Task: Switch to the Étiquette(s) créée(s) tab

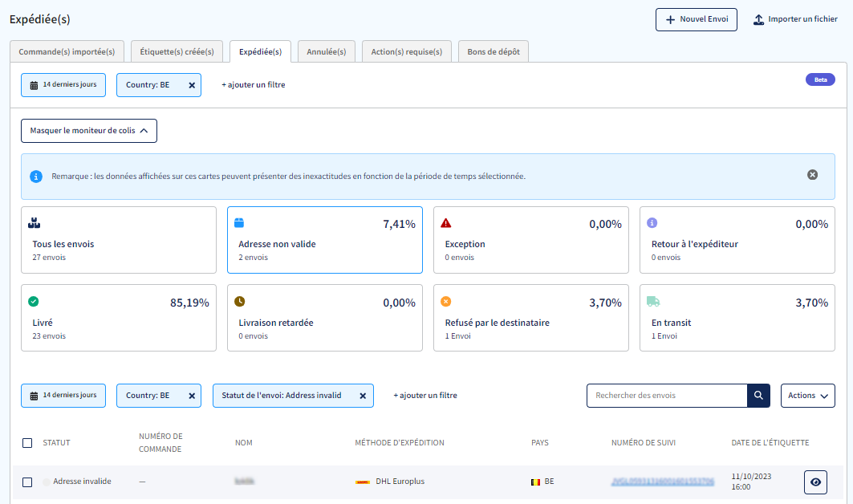Action: click(177, 51)
